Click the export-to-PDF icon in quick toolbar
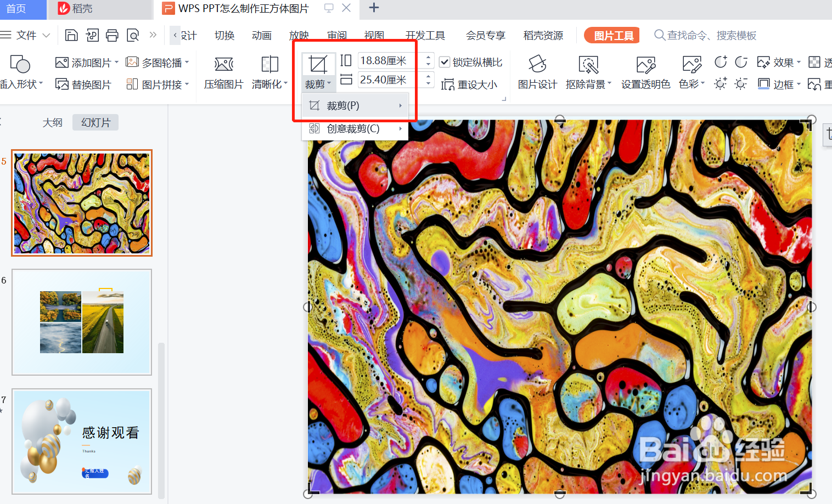This screenshot has width=832, height=504. [92, 36]
